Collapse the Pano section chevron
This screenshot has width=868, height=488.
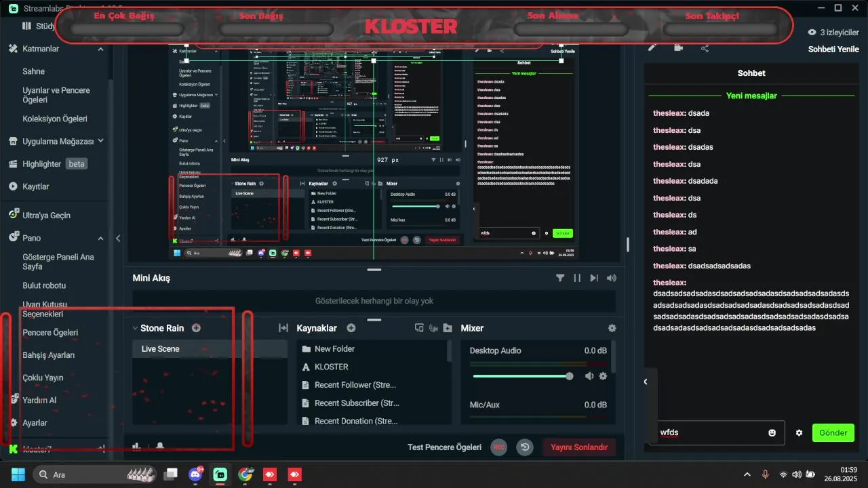click(101, 238)
